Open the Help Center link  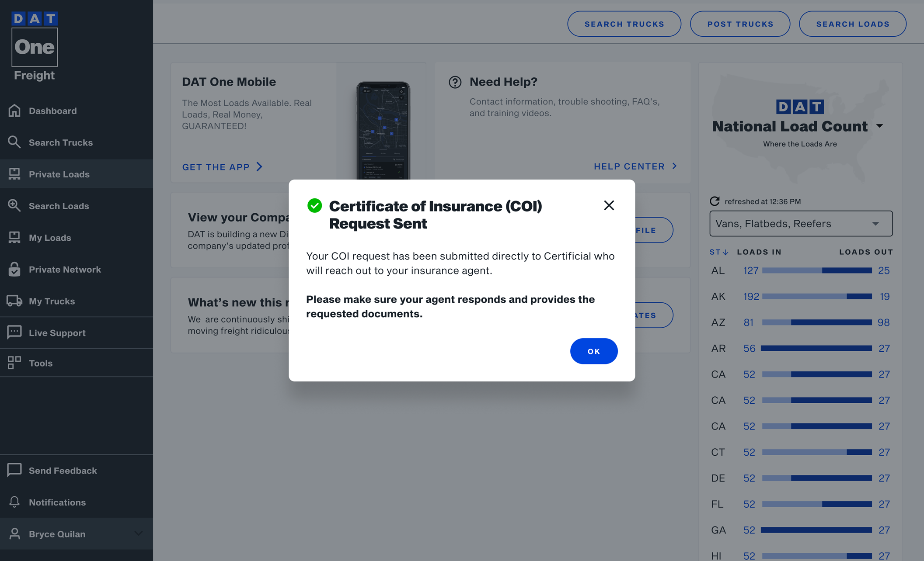coord(635,166)
